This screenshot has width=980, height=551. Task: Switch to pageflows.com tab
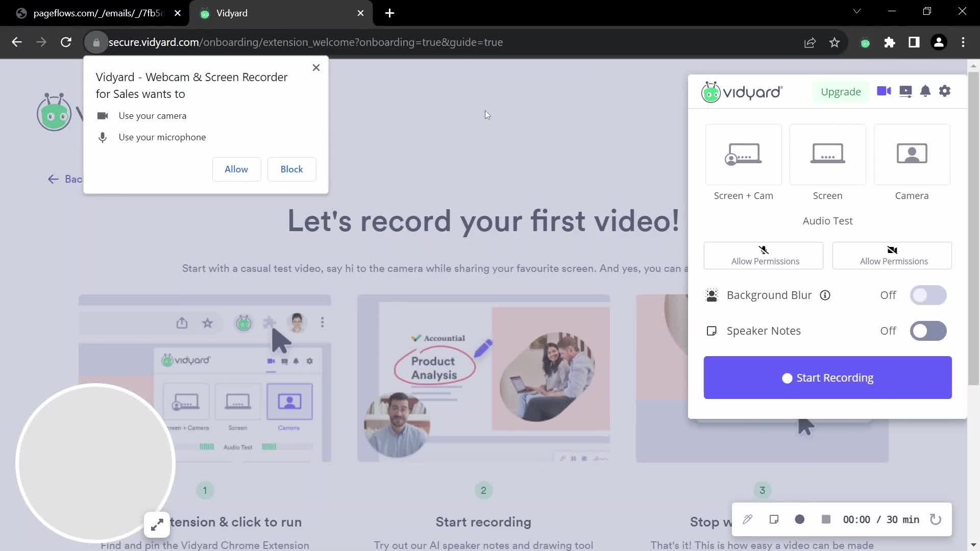(x=97, y=13)
